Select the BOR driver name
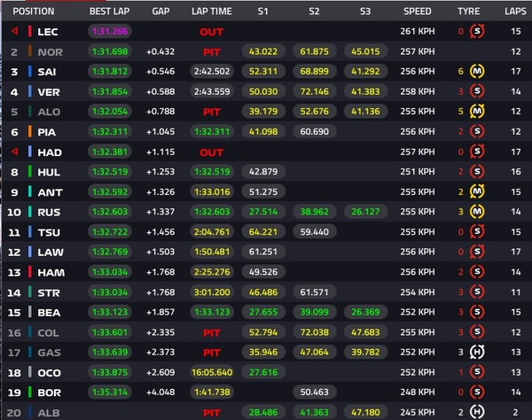This screenshot has width=532, height=420. tap(49, 393)
